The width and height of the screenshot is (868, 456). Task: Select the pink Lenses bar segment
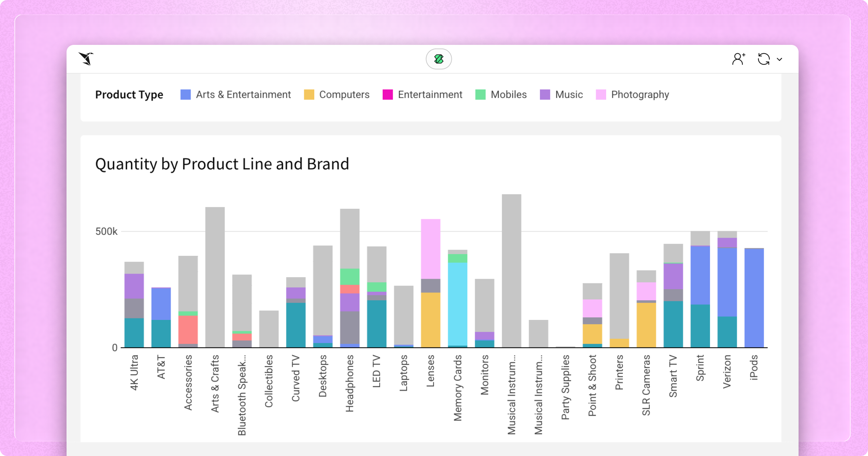coord(430,249)
